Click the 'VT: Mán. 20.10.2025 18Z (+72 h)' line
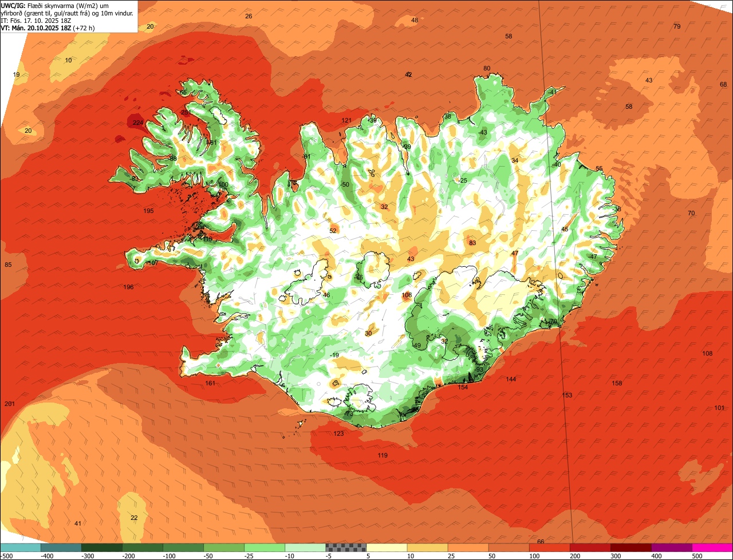The height and width of the screenshot is (560, 733). 48,27
